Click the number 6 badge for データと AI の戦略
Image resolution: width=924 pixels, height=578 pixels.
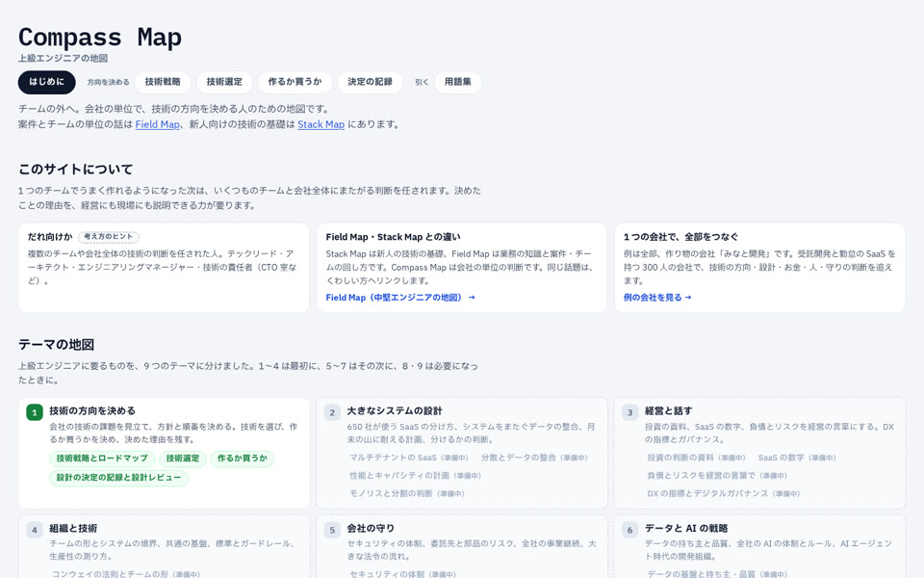(x=629, y=530)
